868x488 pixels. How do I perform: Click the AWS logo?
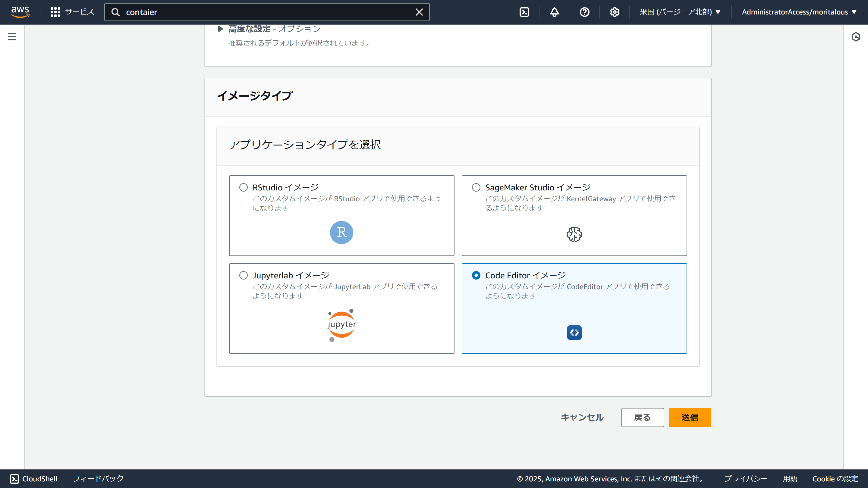(x=20, y=12)
